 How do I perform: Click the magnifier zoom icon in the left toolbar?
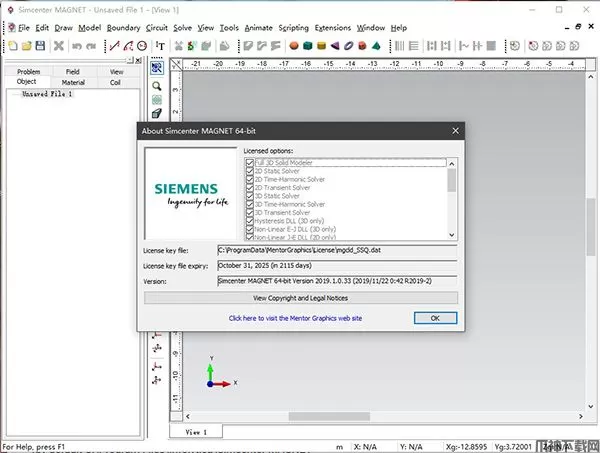point(157,86)
